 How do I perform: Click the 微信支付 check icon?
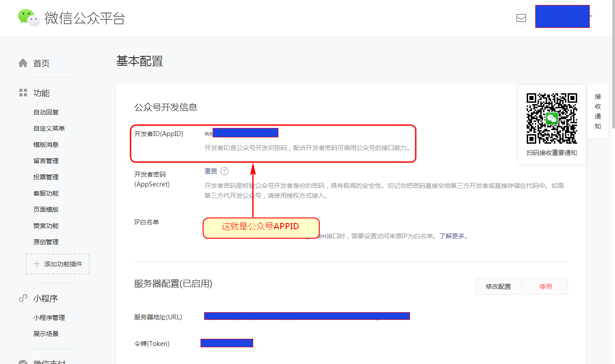tap(23, 362)
